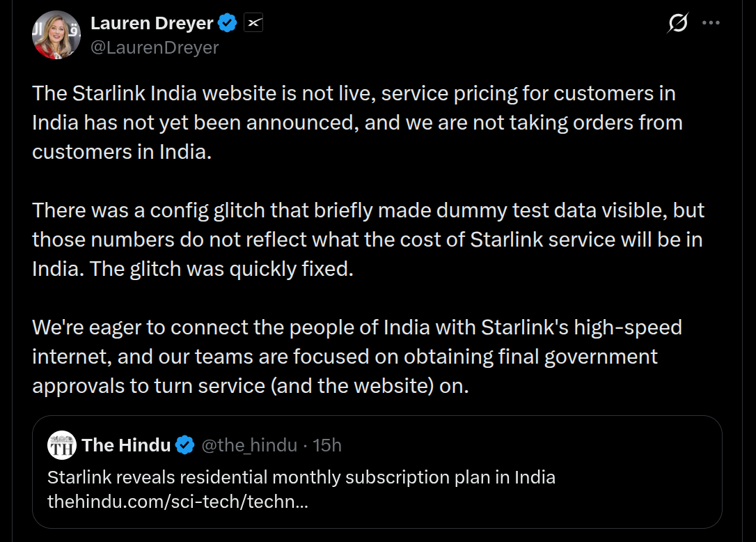Select the Starlink headline in the quoted tweet

point(301,477)
